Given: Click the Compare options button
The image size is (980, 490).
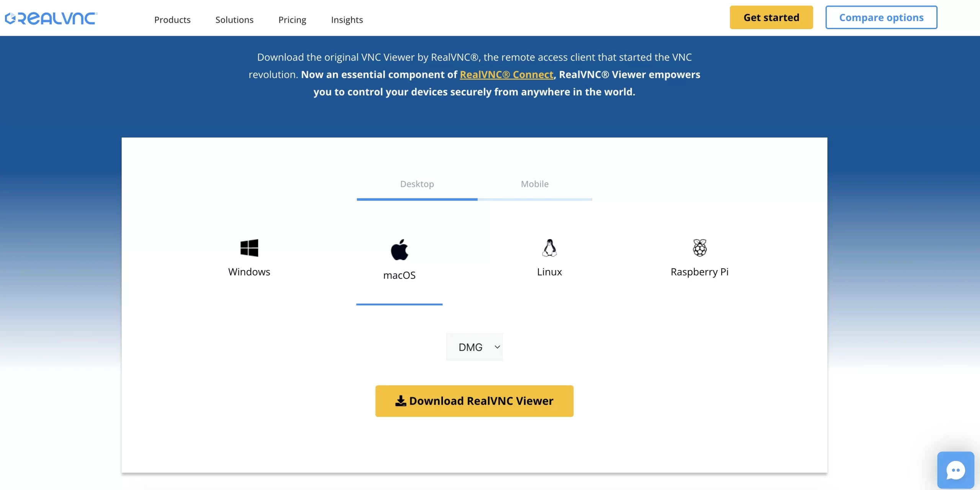Looking at the screenshot, I should tap(881, 17).
